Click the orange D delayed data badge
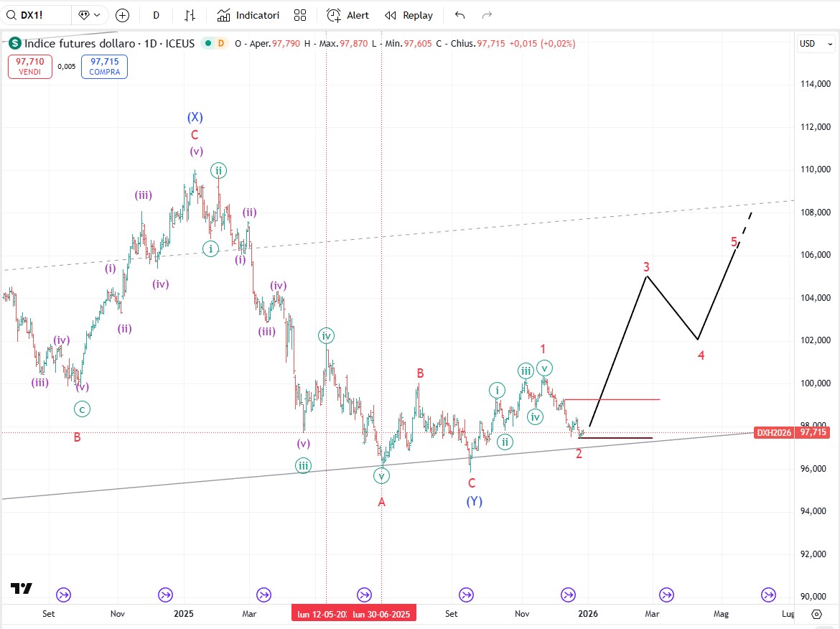The height and width of the screenshot is (629, 840). [x=220, y=43]
